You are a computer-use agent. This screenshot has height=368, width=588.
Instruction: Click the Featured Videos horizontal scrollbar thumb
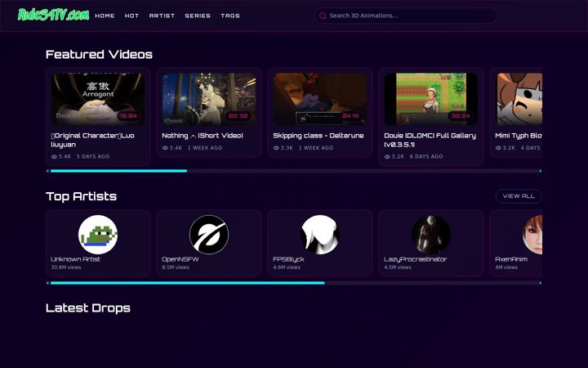click(118, 171)
